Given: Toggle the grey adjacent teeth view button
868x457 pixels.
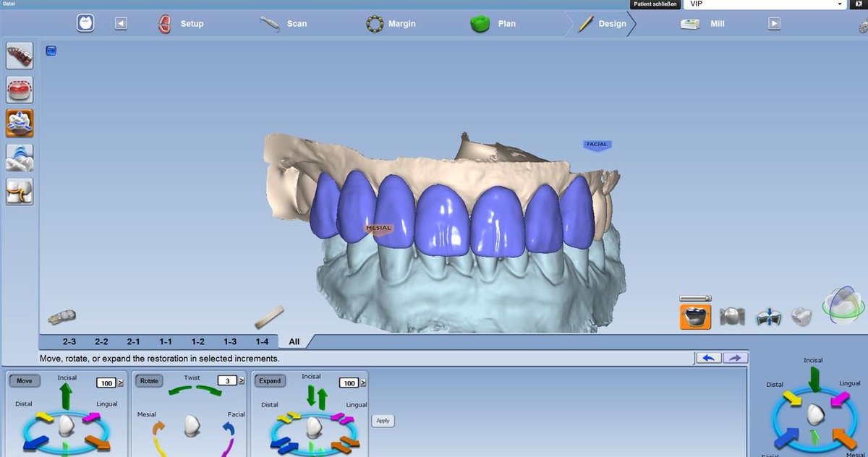Looking at the screenshot, I should (732, 317).
